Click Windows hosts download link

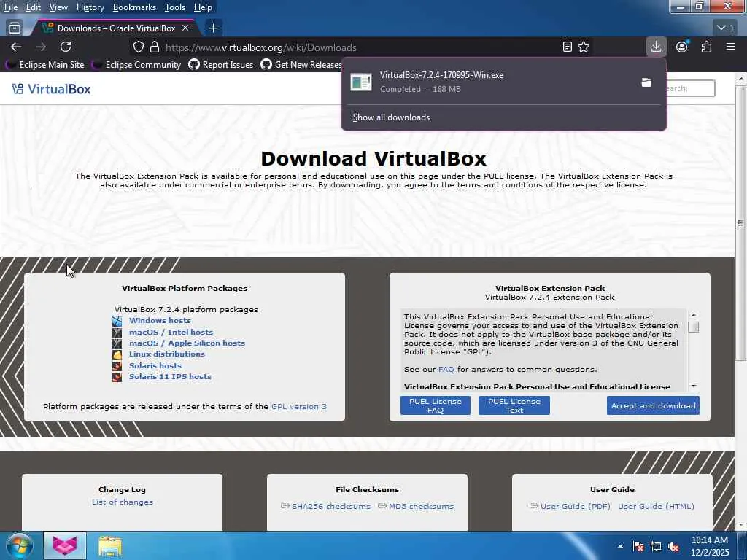coord(160,321)
